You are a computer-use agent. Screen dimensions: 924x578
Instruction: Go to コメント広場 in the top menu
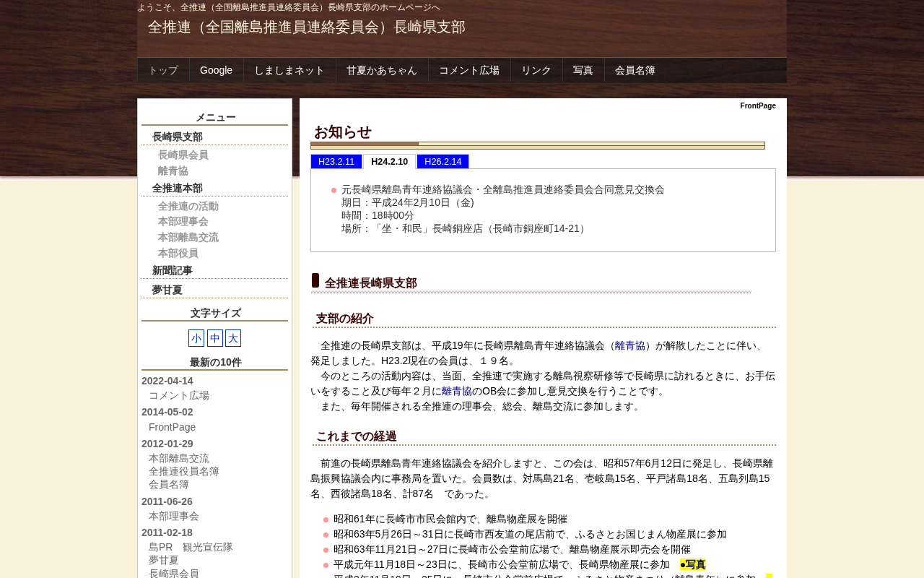(x=469, y=70)
